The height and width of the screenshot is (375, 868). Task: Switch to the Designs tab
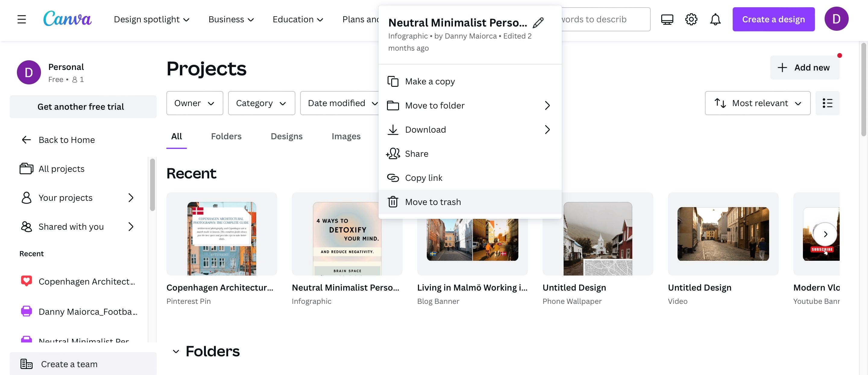coord(286,137)
